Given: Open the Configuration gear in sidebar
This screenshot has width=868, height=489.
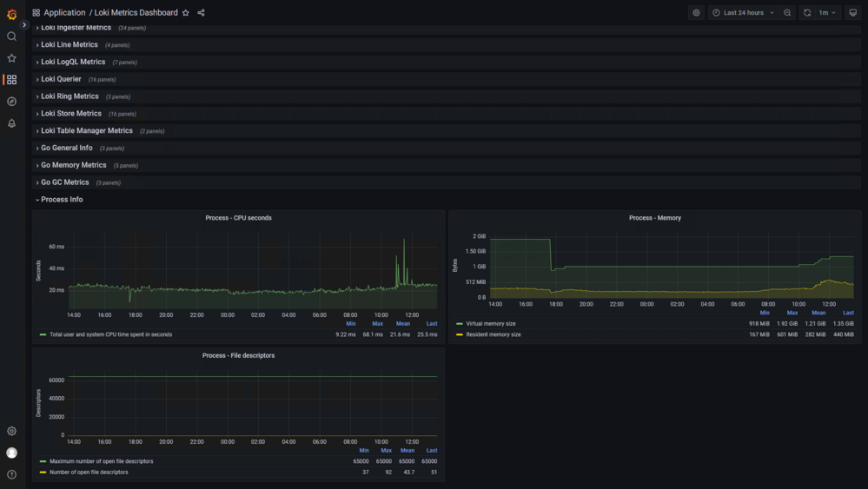Looking at the screenshot, I should pyautogui.click(x=11, y=431).
